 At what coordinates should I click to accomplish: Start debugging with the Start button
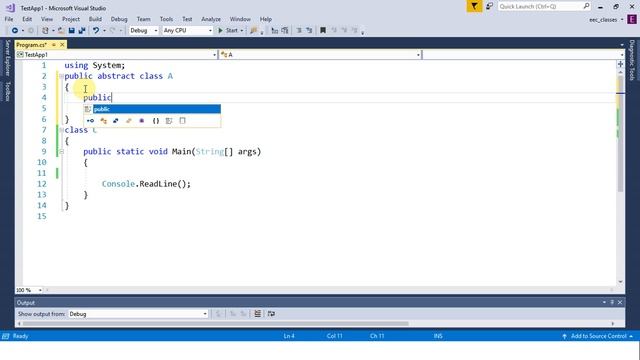pos(228,31)
